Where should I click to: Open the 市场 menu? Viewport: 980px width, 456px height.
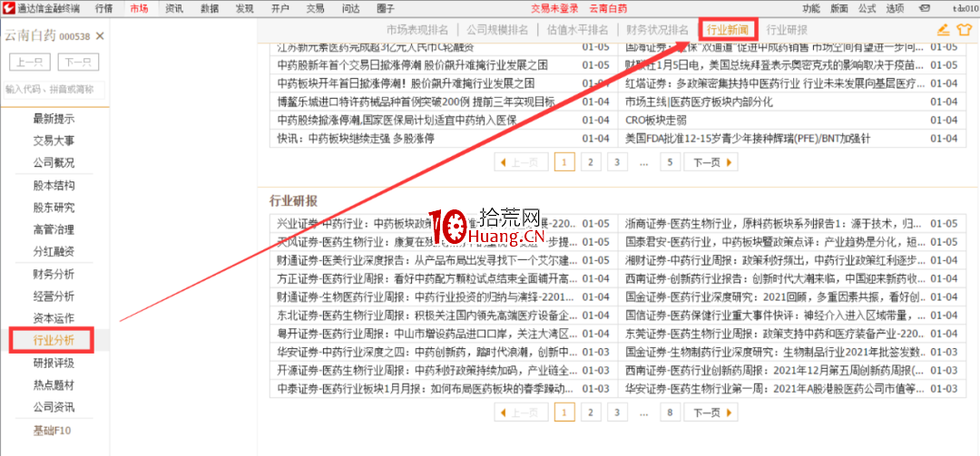tap(140, 9)
